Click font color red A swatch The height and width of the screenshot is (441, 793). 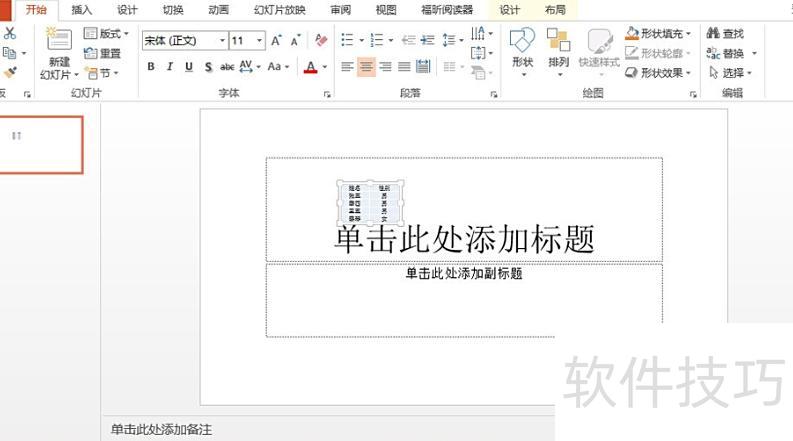point(311,67)
